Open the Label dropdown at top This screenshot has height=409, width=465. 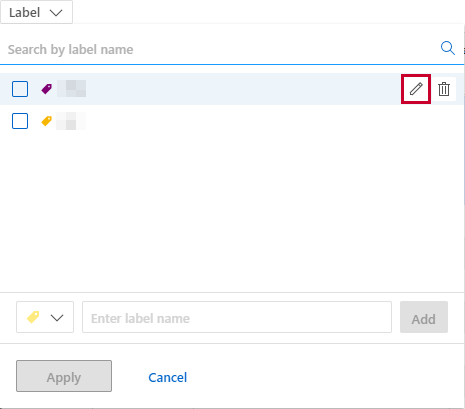[36, 12]
